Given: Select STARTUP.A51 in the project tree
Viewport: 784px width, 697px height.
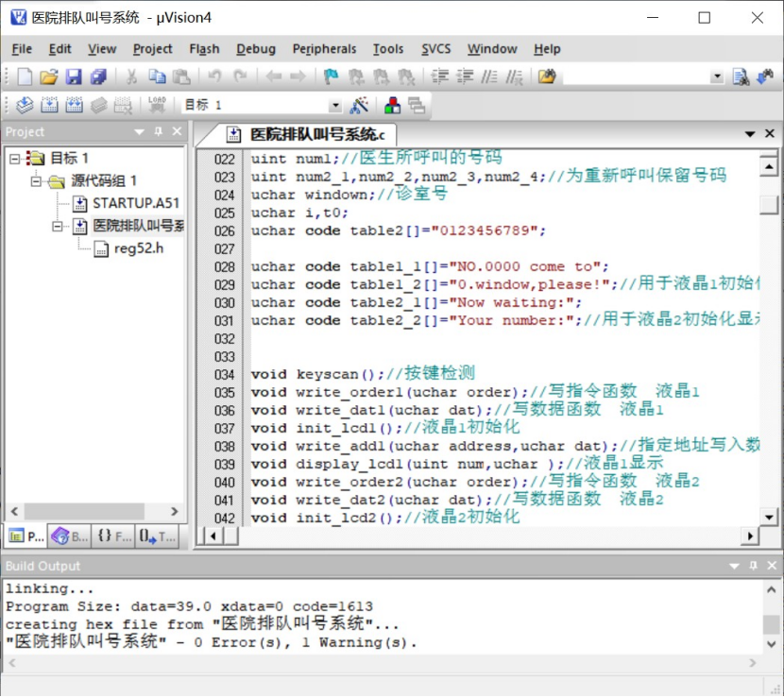Looking at the screenshot, I should tap(135, 203).
